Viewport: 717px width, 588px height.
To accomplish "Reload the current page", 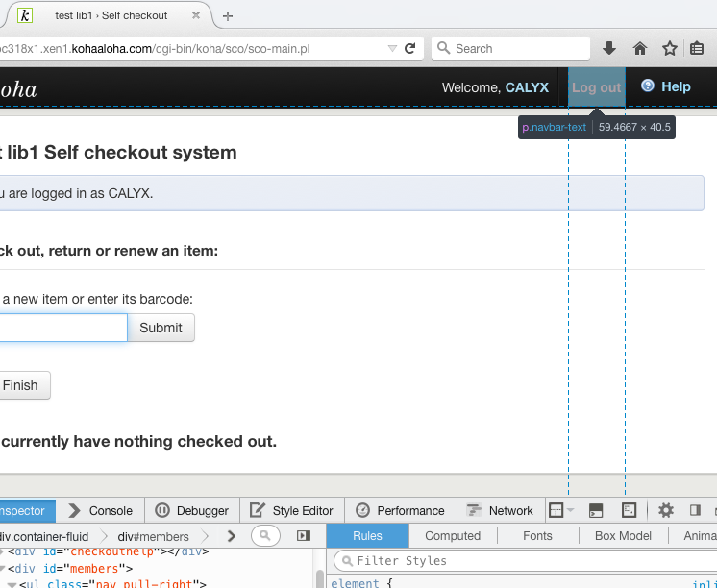I will [410, 48].
